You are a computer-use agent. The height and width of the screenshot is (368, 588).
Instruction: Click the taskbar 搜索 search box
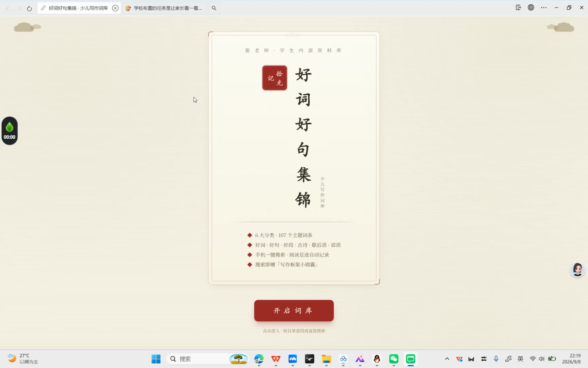tap(208, 359)
